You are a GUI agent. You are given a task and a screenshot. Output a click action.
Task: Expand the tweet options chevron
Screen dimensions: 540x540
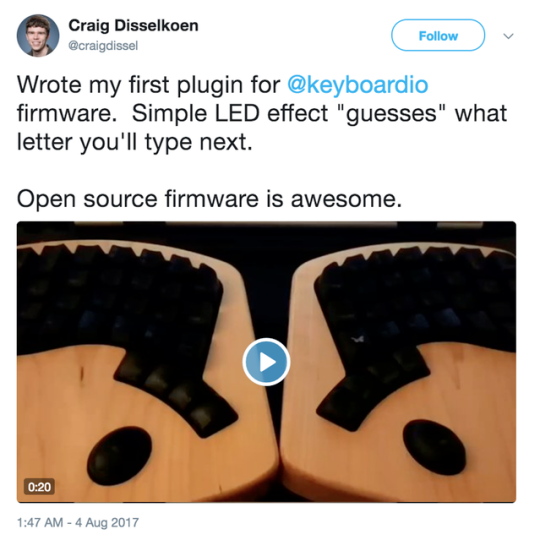click(508, 36)
